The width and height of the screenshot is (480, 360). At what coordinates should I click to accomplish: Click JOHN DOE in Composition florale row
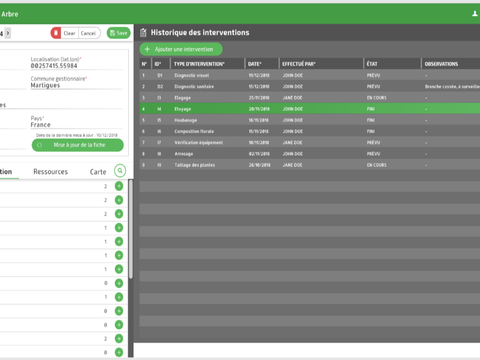pos(293,131)
